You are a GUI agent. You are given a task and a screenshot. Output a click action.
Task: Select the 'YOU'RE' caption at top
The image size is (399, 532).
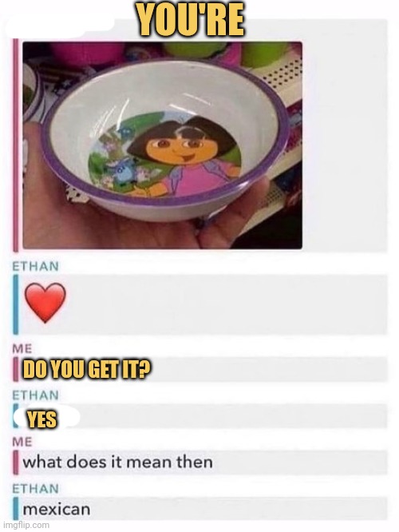coord(190,21)
